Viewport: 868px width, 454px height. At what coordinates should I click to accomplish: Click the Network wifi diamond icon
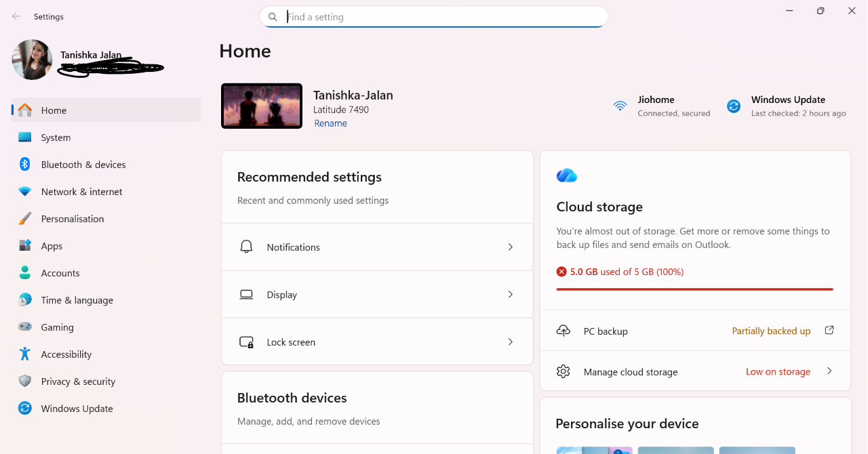25,192
